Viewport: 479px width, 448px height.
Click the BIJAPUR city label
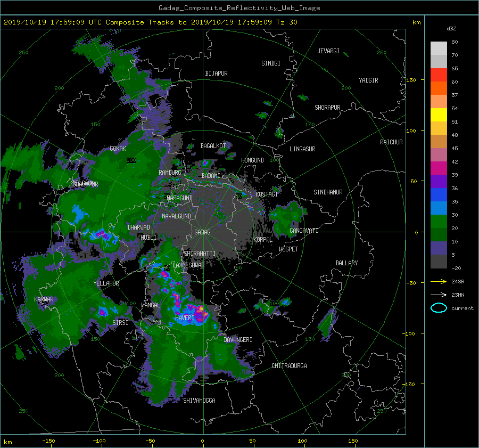[x=216, y=74]
